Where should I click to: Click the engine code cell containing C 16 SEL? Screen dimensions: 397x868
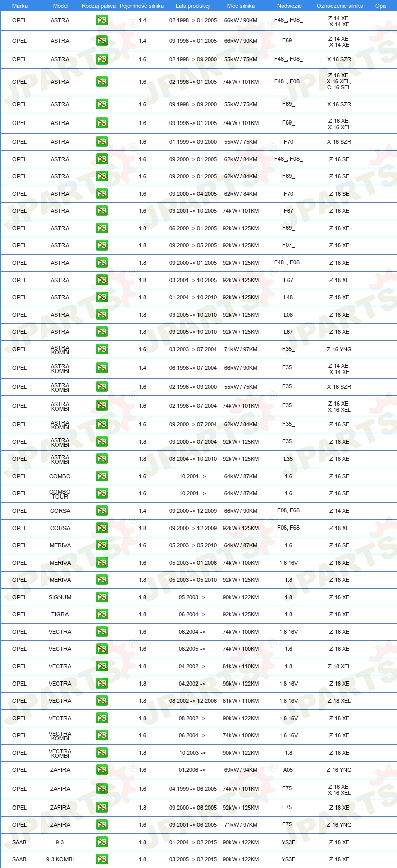tap(339, 81)
